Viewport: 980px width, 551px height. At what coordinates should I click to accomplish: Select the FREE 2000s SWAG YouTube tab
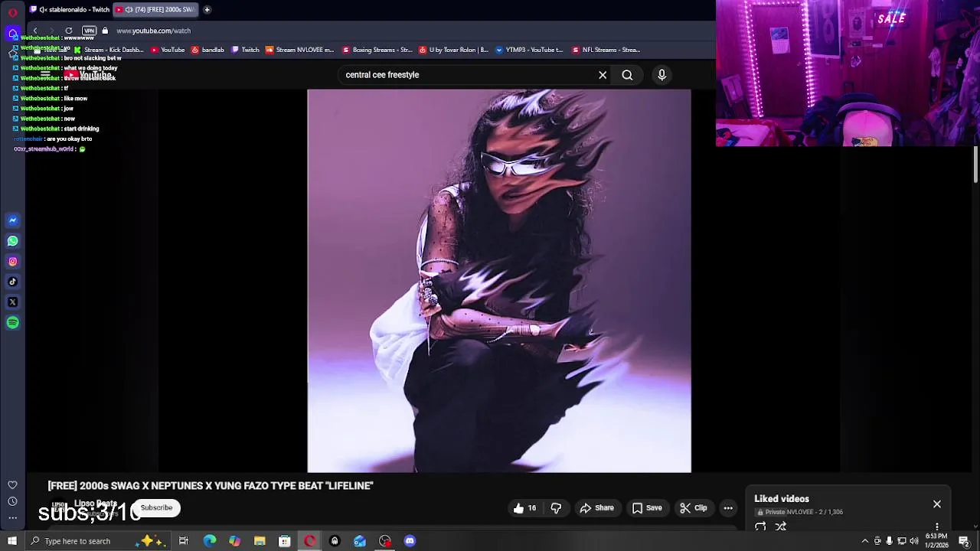[x=156, y=10]
